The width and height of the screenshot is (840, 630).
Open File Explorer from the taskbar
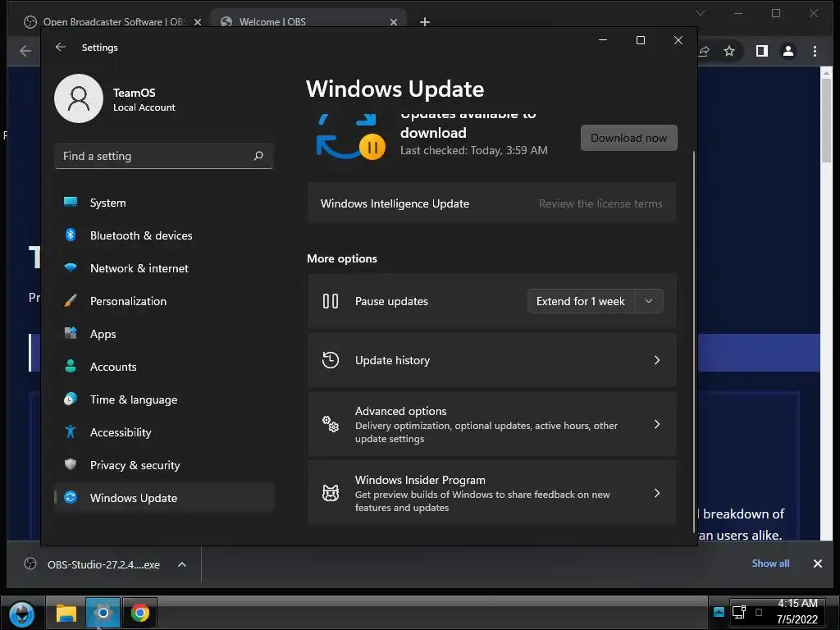point(66,613)
